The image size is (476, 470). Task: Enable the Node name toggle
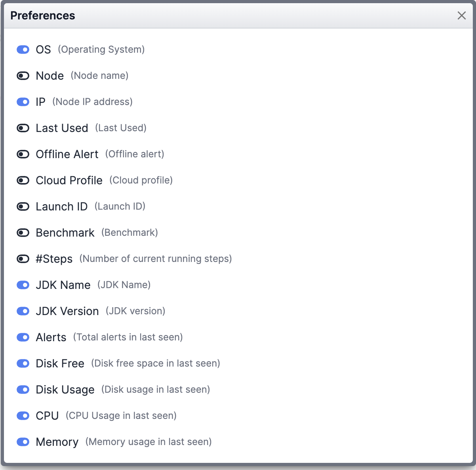(x=23, y=76)
